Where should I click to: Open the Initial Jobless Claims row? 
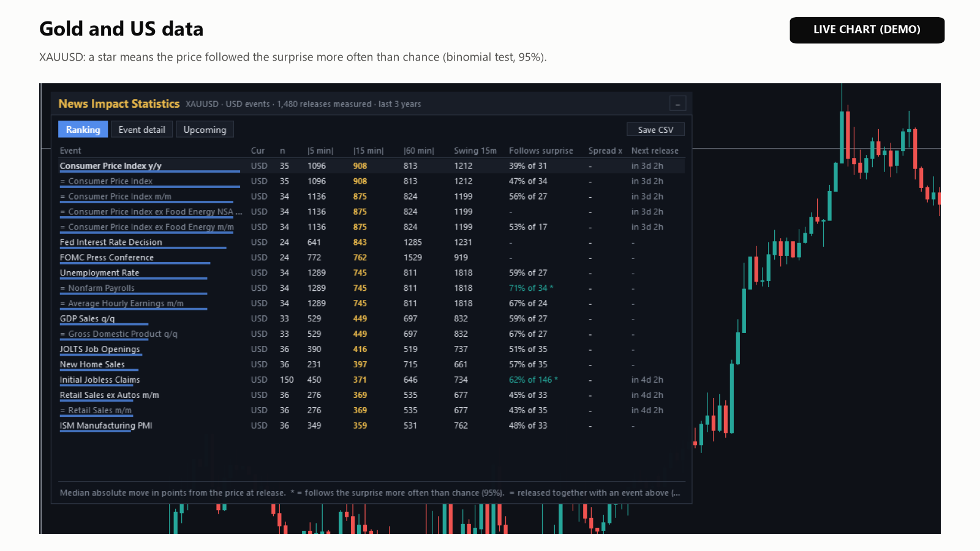tap(371, 380)
